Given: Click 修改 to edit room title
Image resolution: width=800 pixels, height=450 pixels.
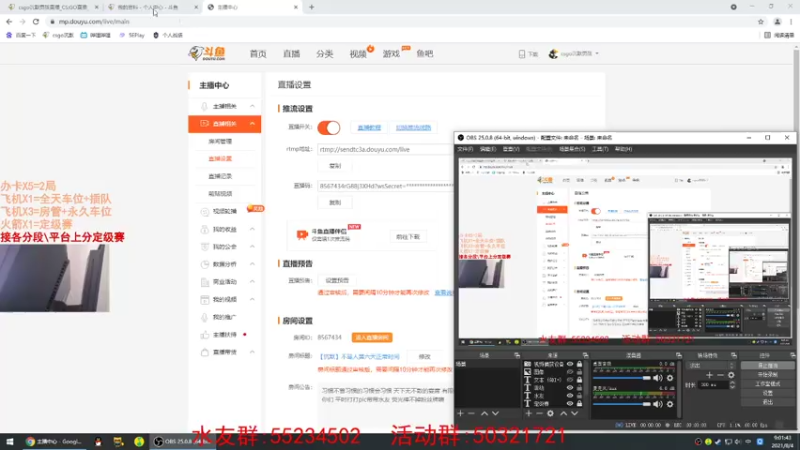Looking at the screenshot, I should [424, 357].
